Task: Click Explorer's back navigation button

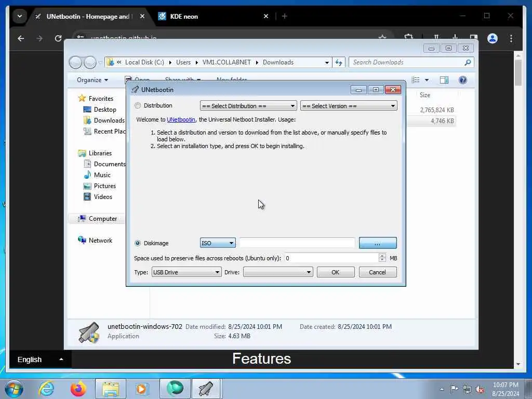Action: click(x=76, y=62)
